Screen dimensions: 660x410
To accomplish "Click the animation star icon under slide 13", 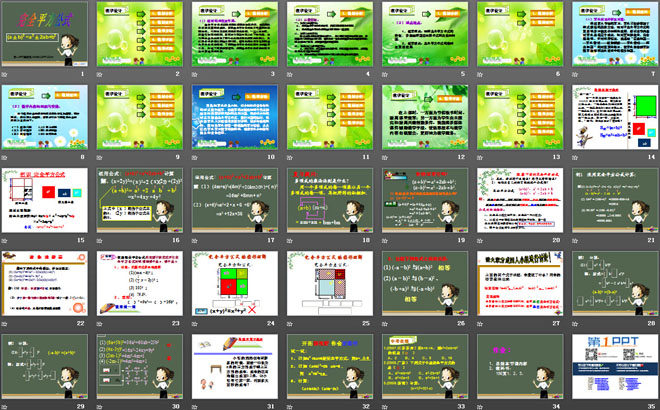I will pos(480,157).
